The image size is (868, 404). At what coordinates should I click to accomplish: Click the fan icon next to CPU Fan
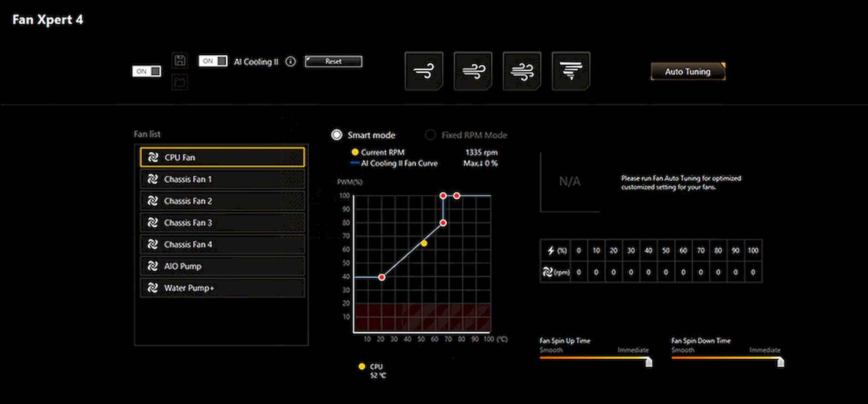point(153,157)
